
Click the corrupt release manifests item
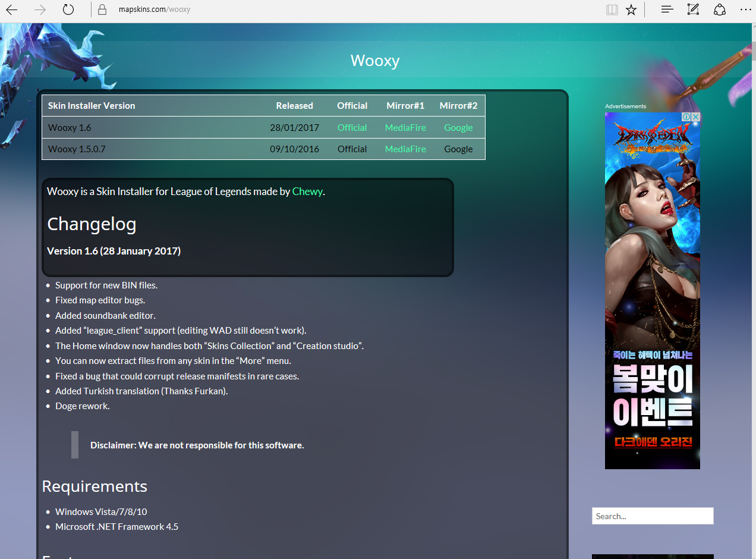click(x=177, y=376)
